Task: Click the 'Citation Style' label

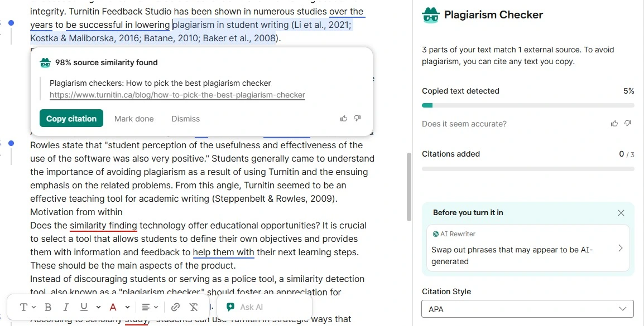Action: (x=446, y=291)
